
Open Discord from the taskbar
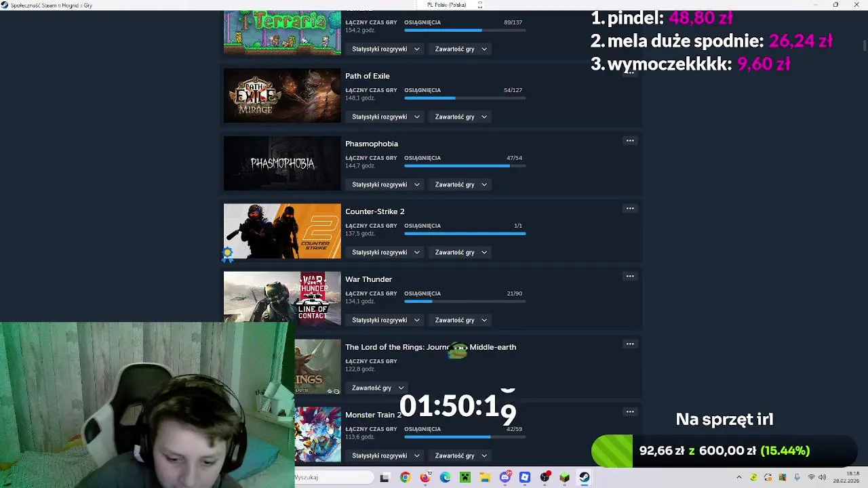pyautogui.click(x=505, y=477)
